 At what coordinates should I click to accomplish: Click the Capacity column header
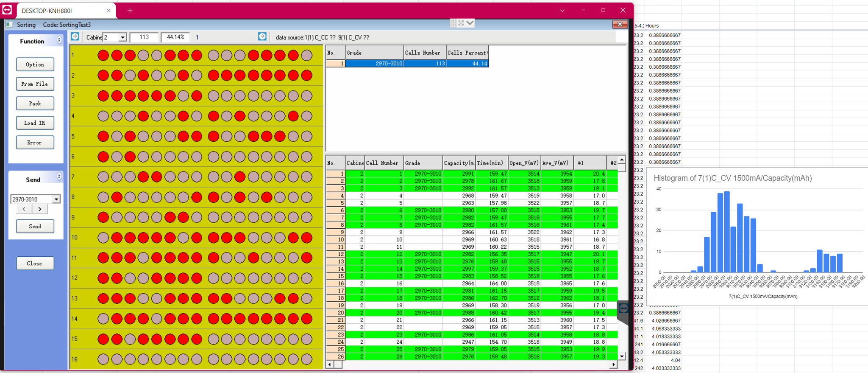click(459, 163)
